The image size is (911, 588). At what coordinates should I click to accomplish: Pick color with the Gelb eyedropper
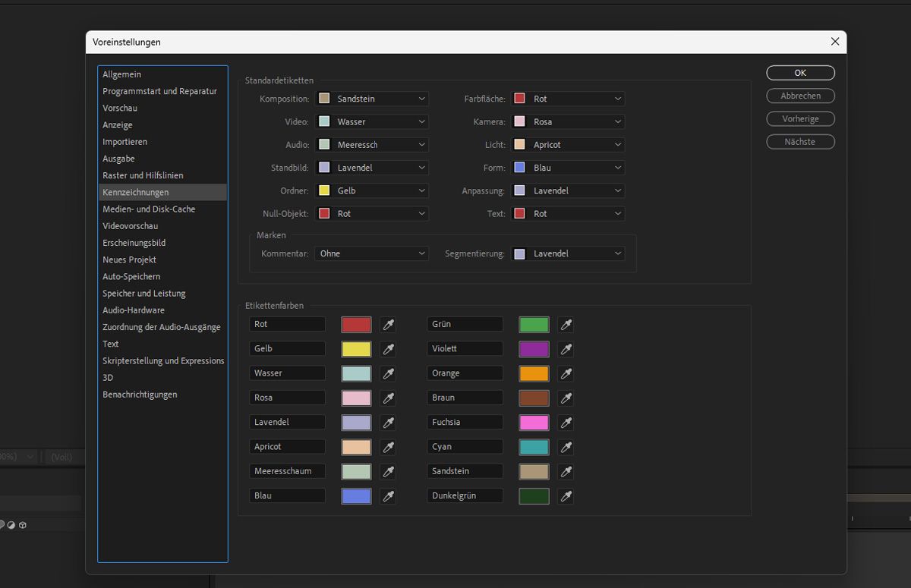point(388,349)
